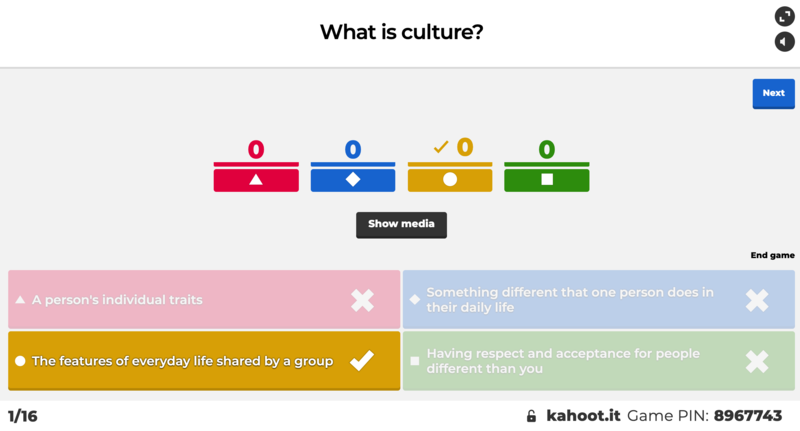Image resolution: width=800 pixels, height=431 pixels.
Task: Toggle fullscreen mode icon
Action: pyautogui.click(x=784, y=16)
